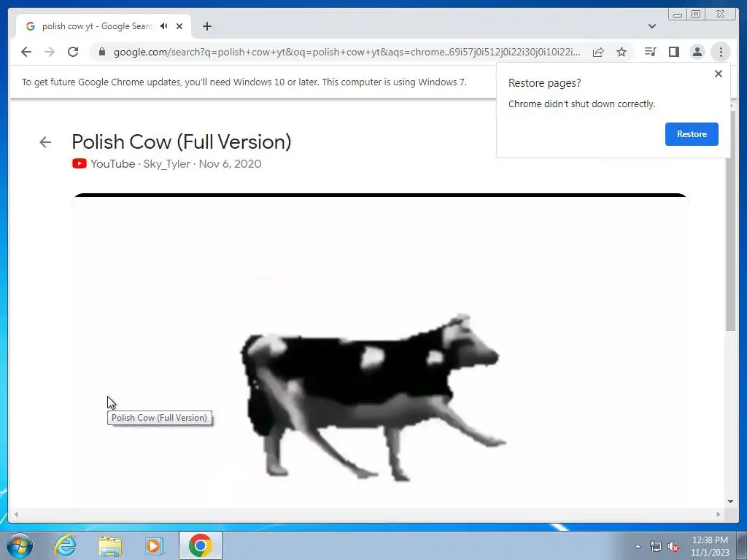This screenshot has height=560, width=747.
Task: Open the side panel icon
Action: pyautogui.click(x=673, y=52)
